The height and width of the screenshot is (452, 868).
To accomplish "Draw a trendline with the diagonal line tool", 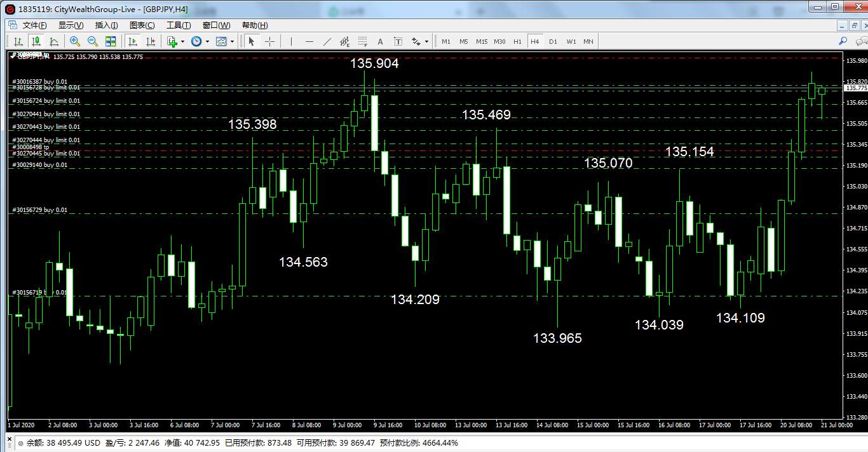I will (x=327, y=41).
